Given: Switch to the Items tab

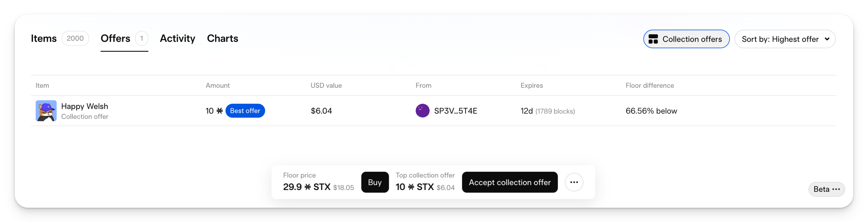Looking at the screenshot, I should pyautogui.click(x=43, y=38).
